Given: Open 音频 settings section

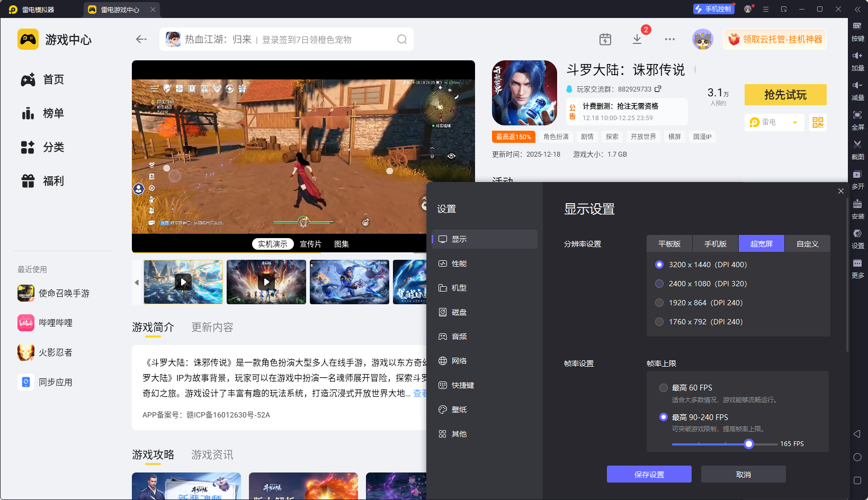Looking at the screenshot, I should (x=485, y=337).
